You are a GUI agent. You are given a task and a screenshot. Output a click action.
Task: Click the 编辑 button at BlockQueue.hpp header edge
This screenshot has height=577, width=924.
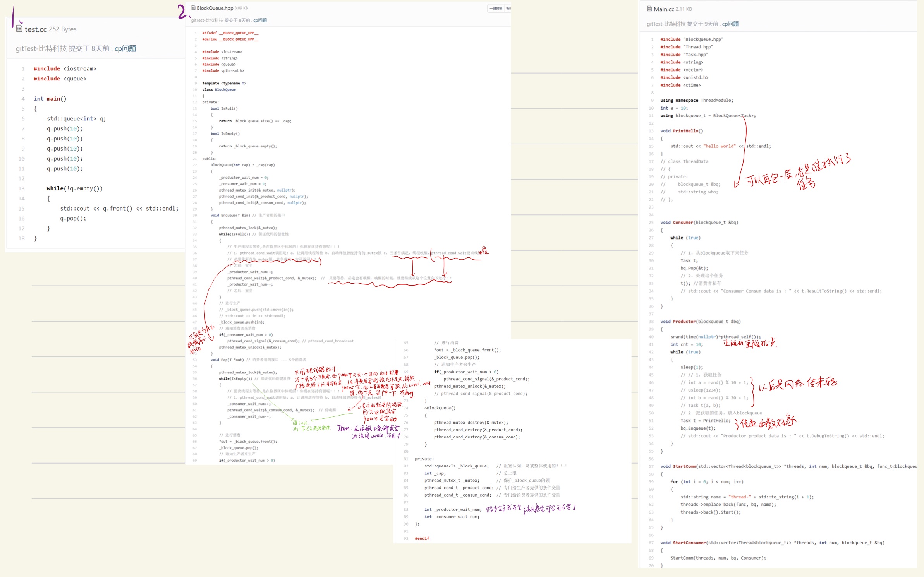(x=508, y=8)
